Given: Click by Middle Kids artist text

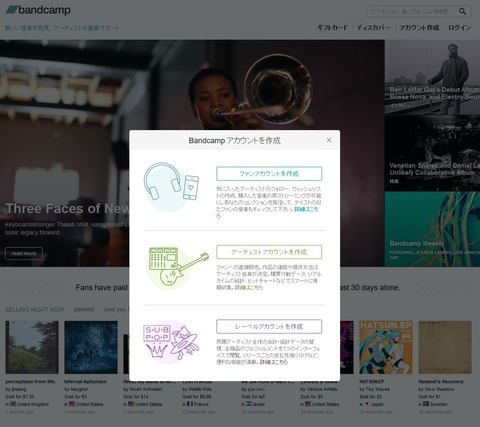Looking at the screenshot, I should 197,389.
